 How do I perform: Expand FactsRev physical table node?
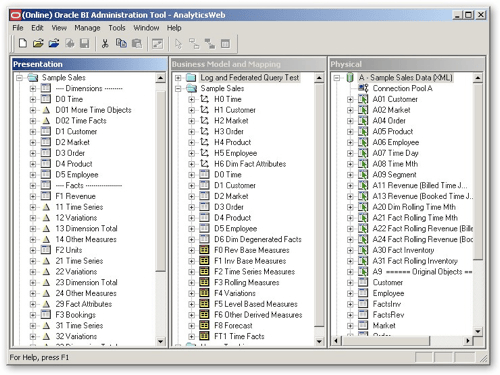click(350, 315)
